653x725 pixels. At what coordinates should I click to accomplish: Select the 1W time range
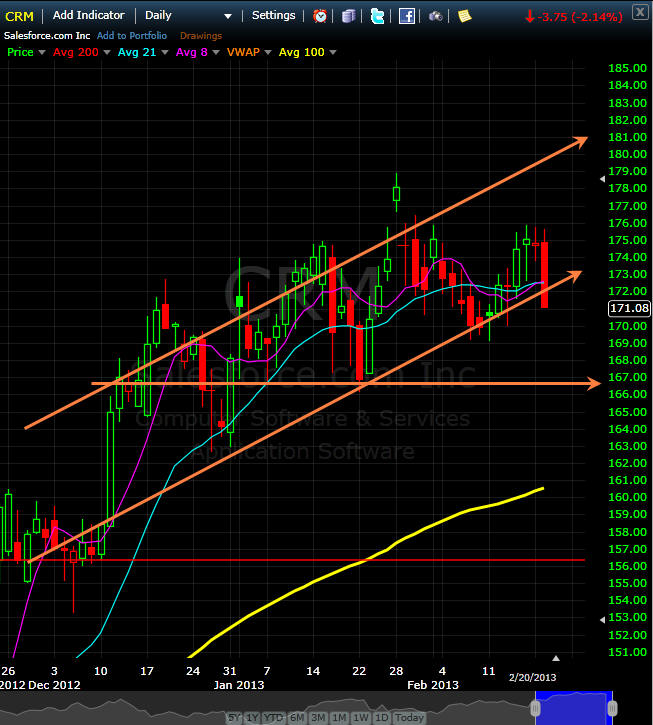(360, 718)
